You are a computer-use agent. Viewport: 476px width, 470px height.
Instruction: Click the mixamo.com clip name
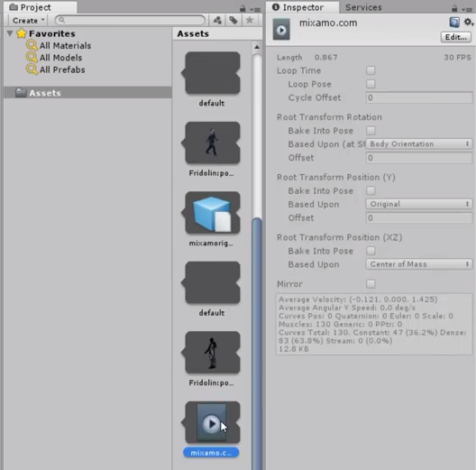point(328,23)
